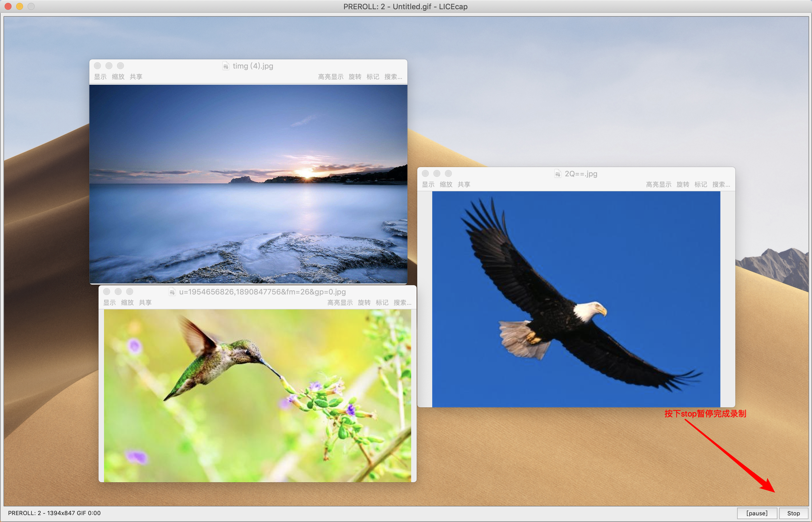
Task: Open 显示 in the timg (4).jpg window
Action: point(100,77)
